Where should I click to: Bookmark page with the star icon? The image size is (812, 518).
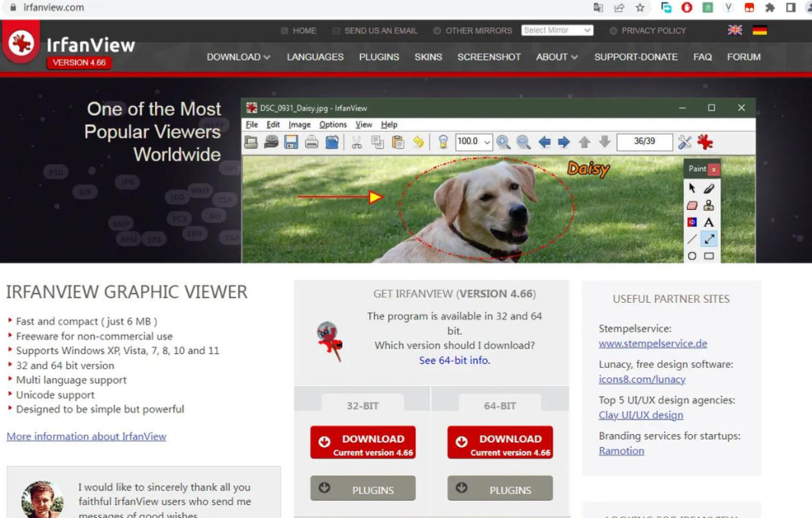pyautogui.click(x=640, y=8)
